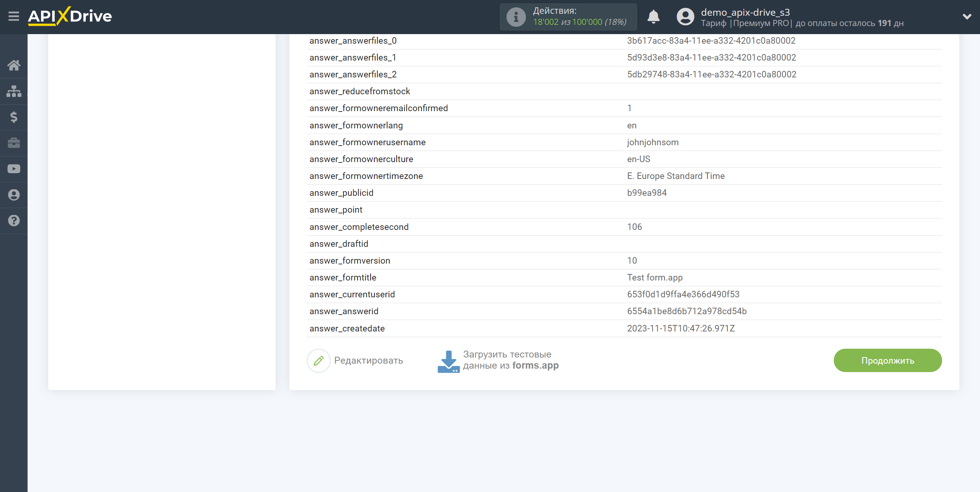Open the connections sitemap icon

14,91
